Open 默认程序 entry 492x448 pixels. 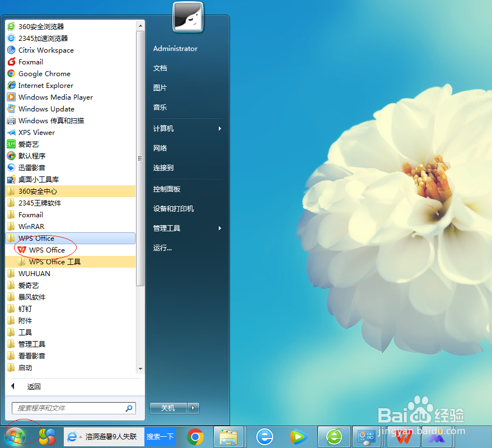(x=71, y=156)
